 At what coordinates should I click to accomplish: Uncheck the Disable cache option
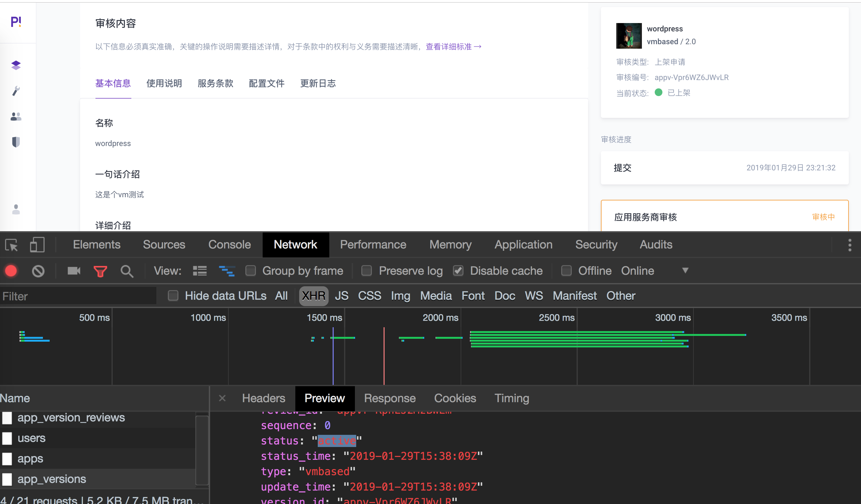point(458,271)
